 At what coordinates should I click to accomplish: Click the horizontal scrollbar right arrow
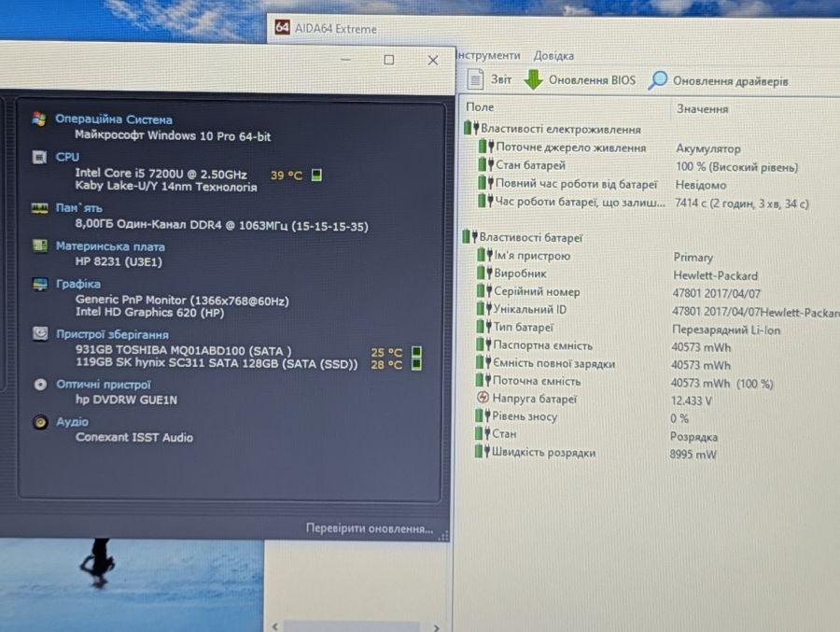pyautogui.click(x=437, y=627)
